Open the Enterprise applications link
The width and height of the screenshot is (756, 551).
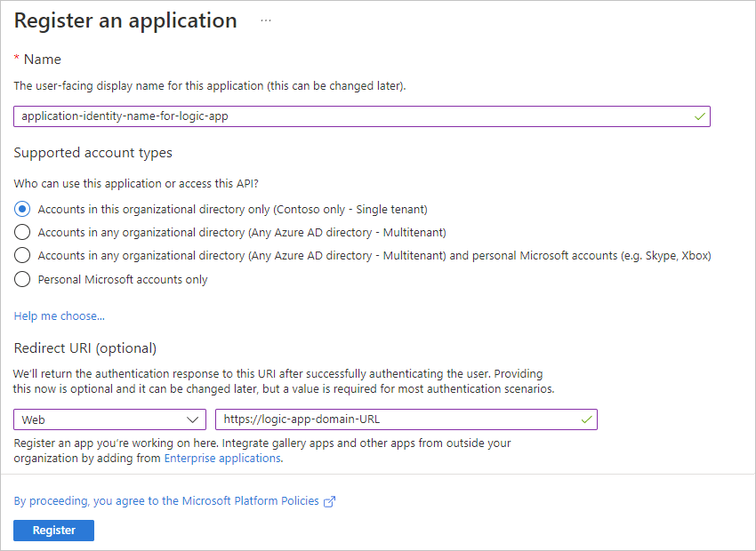pyautogui.click(x=222, y=459)
